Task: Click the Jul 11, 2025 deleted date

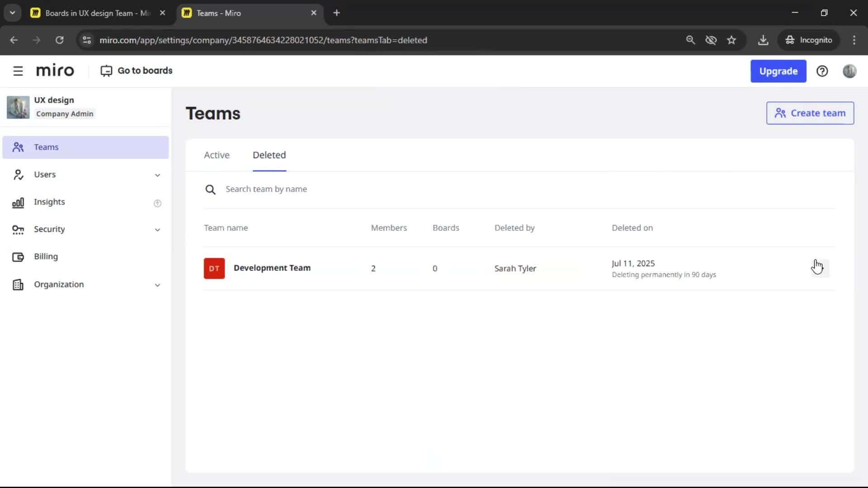Action: (x=633, y=263)
